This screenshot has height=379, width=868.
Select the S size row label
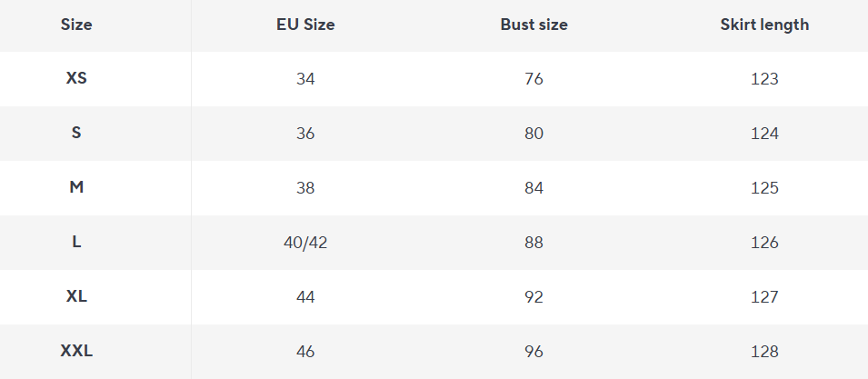76,133
